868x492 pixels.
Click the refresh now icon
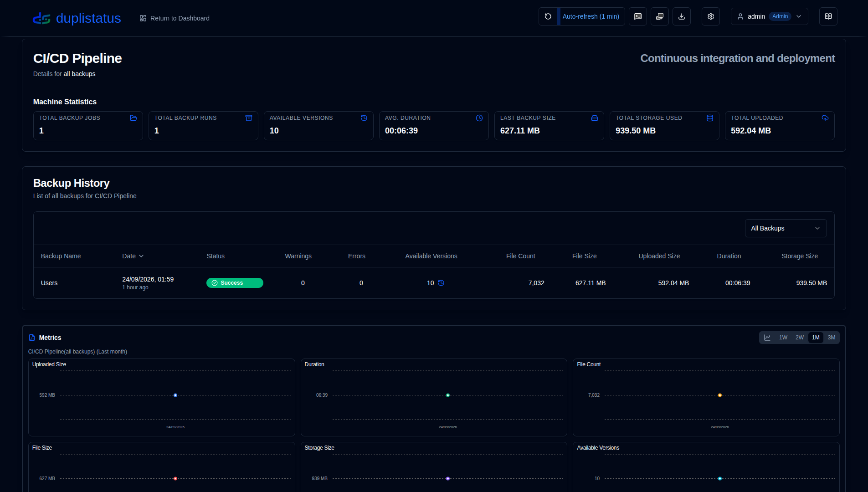(x=548, y=16)
